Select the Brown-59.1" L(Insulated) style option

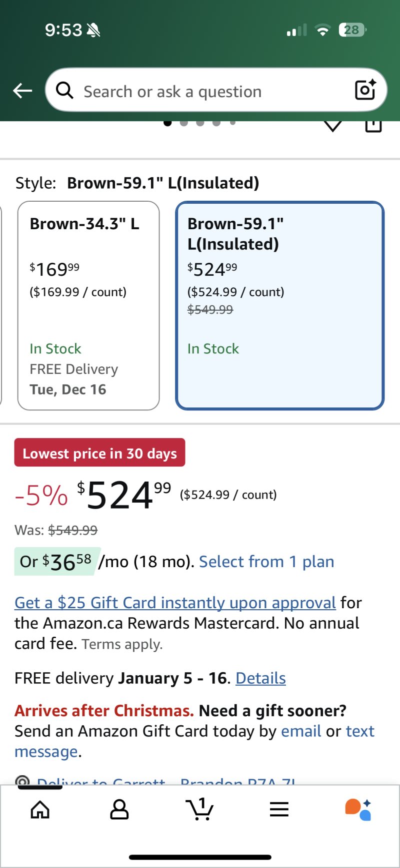pyautogui.click(x=279, y=305)
